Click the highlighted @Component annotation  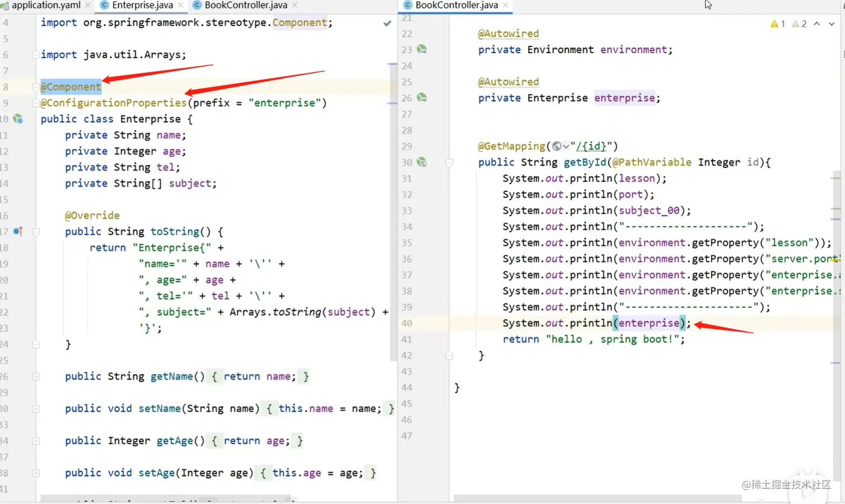(x=71, y=87)
